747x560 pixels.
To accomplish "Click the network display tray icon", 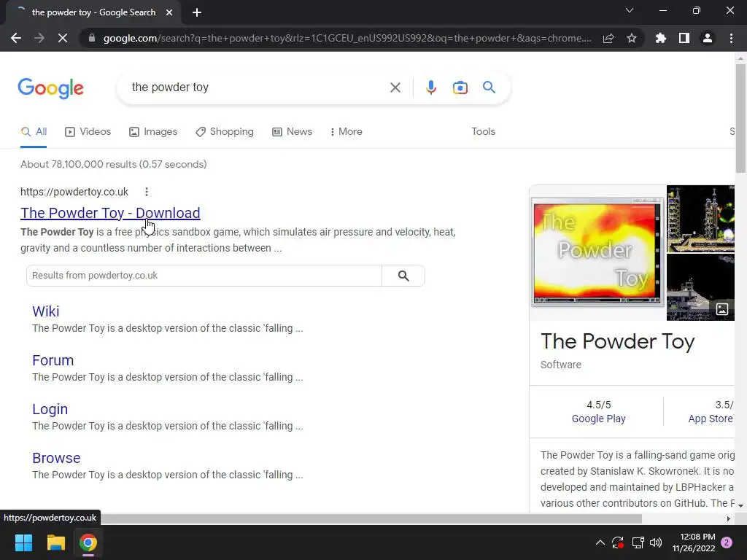I will click(x=638, y=542).
